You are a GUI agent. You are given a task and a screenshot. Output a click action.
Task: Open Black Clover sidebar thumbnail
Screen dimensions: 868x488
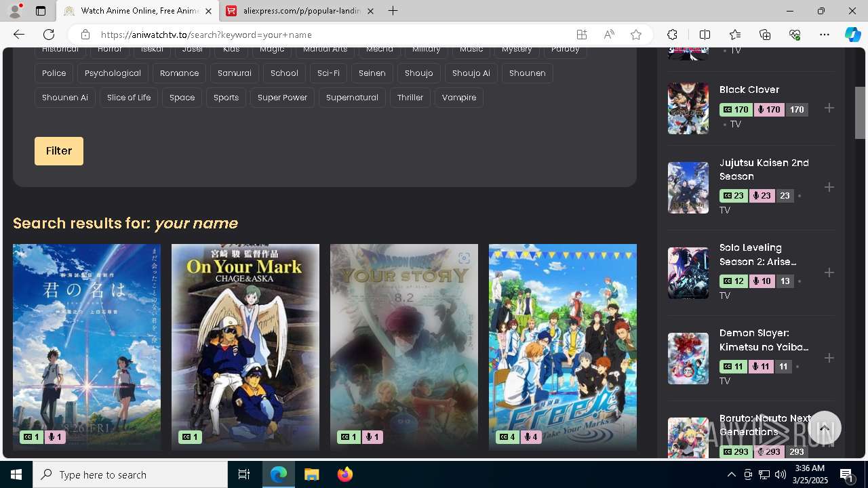[x=688, y=108]
